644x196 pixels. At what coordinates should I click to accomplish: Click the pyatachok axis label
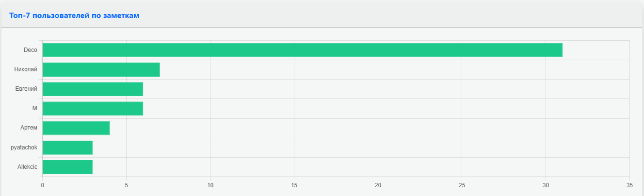coord(24,147)
